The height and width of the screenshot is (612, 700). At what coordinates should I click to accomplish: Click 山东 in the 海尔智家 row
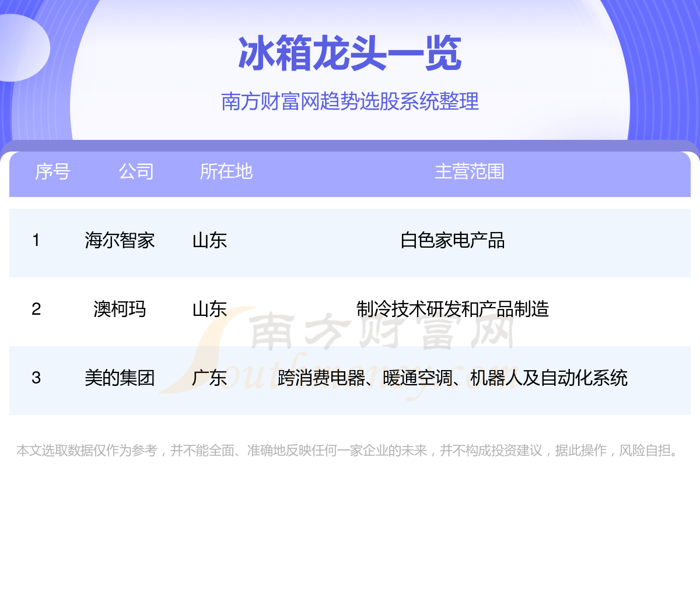(x=209, y=240)
